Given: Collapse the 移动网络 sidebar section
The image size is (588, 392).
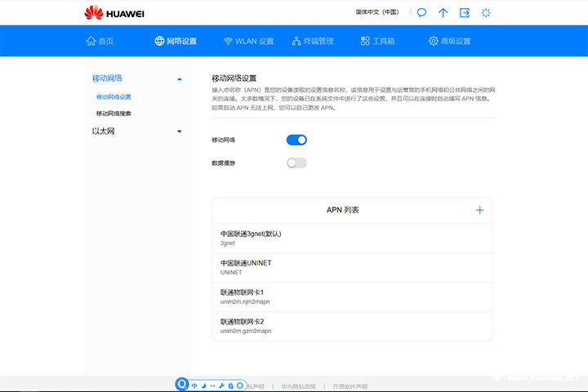Looking at the screenshot, I should (179, 78).
